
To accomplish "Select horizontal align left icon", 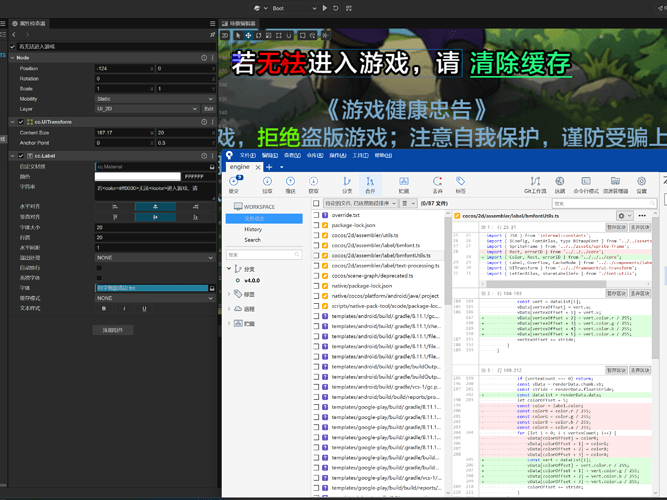I will click(115, 206).
